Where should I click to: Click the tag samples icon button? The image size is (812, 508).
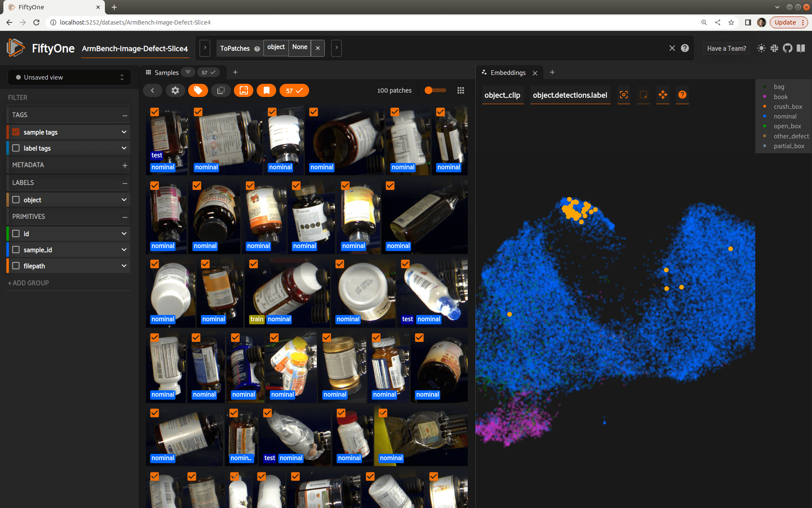(x=198, y=90)
